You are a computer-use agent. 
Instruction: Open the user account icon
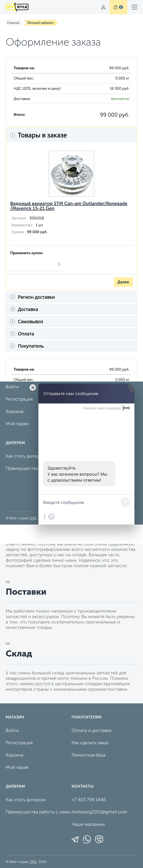[103, 7]
